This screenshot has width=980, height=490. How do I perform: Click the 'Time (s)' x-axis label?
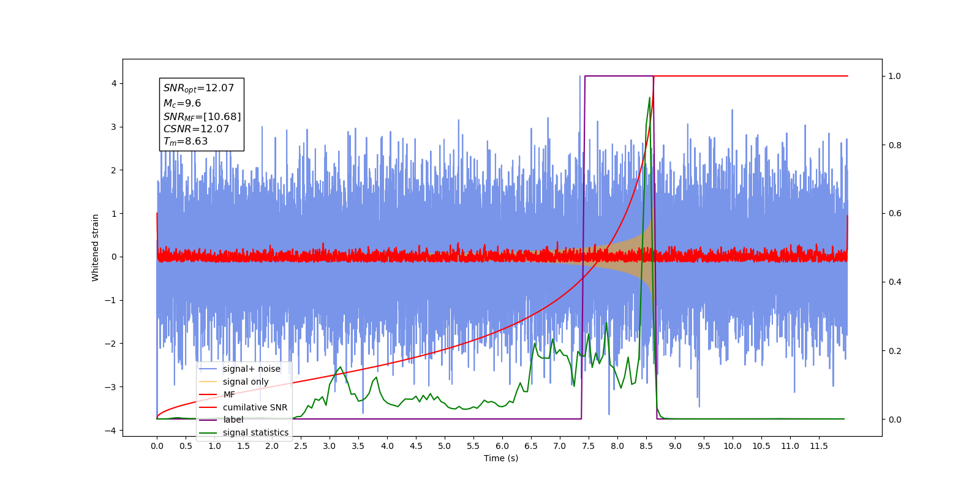coord(501,458)
